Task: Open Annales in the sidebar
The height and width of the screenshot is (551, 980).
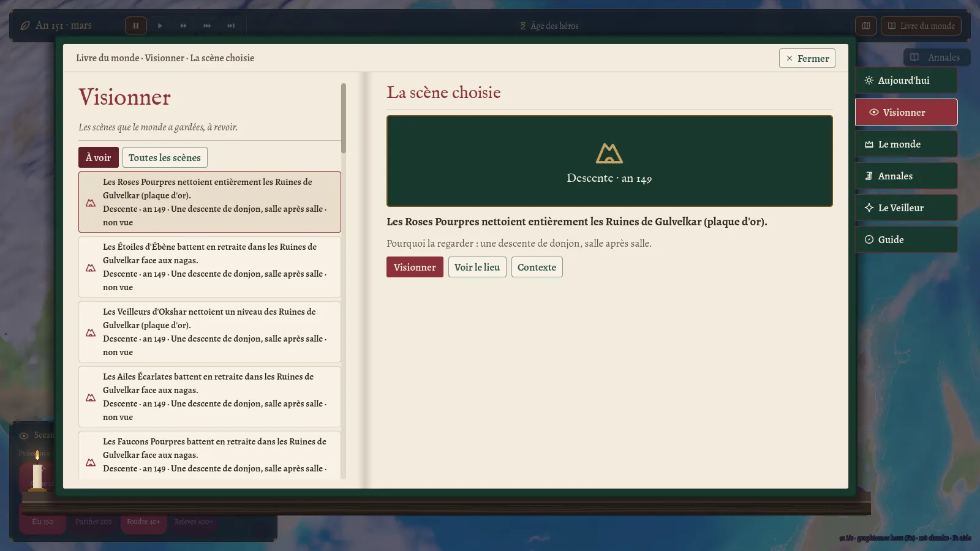Action: tap(906, 176)
